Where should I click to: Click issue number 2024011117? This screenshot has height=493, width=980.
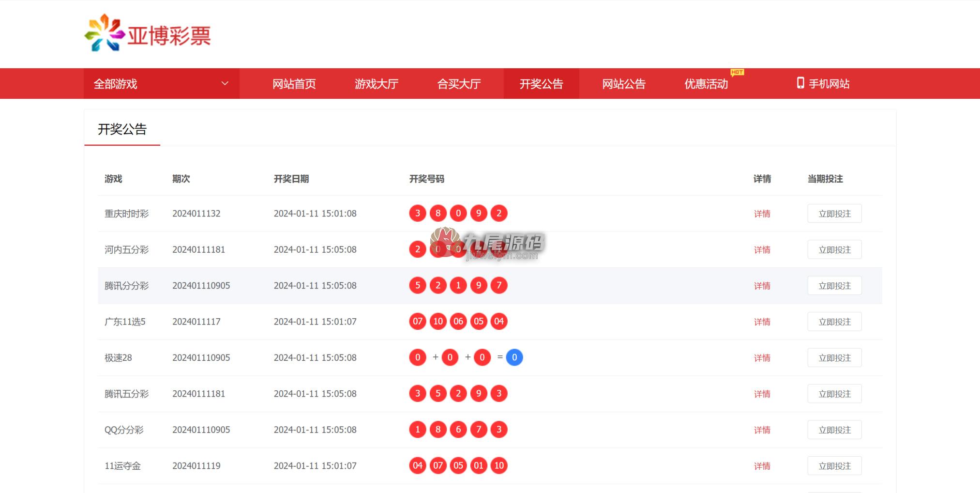pos(196,322)
